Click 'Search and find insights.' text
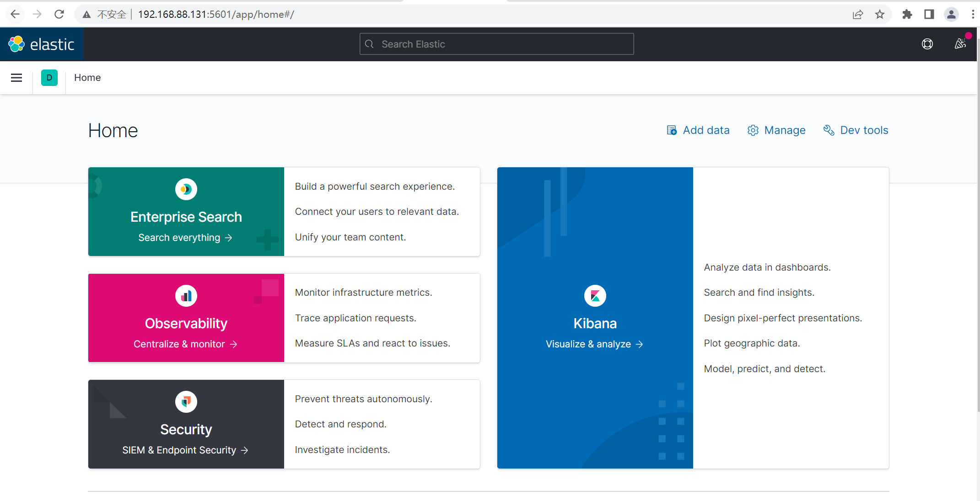Image resolution: width=980 pixels, height=501 pixels. (759, 293)
